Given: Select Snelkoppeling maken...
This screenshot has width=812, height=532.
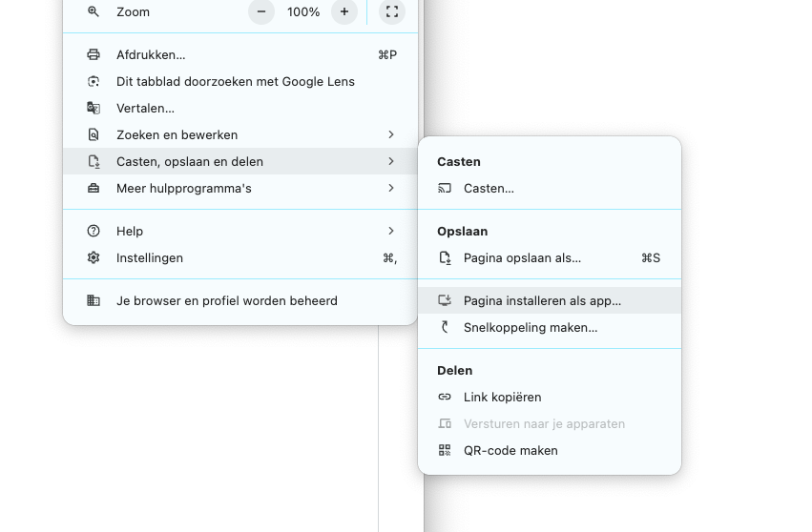Looking at the screenshot, I should pos(550,328).
